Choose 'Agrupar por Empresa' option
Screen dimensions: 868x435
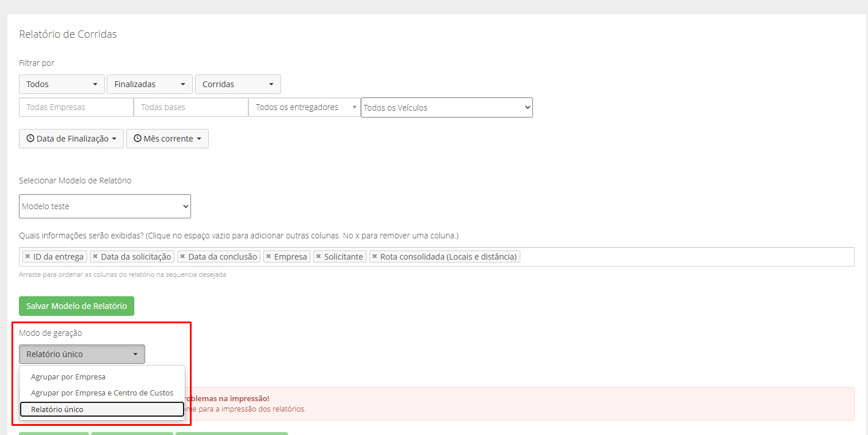(102, 377)
